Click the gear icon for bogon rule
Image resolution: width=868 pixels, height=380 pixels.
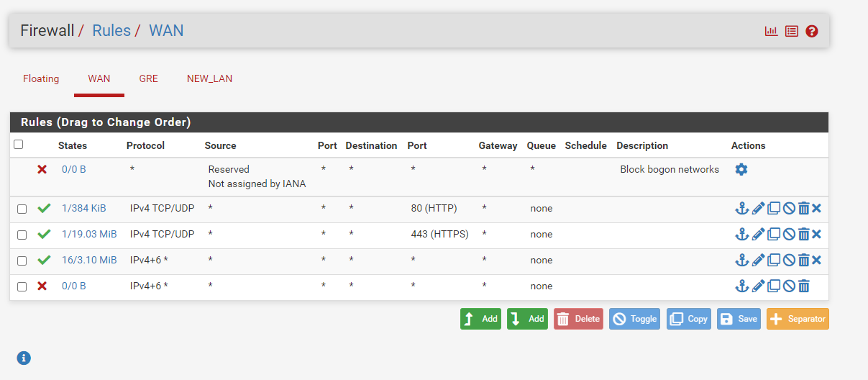(x=741, y=169)
